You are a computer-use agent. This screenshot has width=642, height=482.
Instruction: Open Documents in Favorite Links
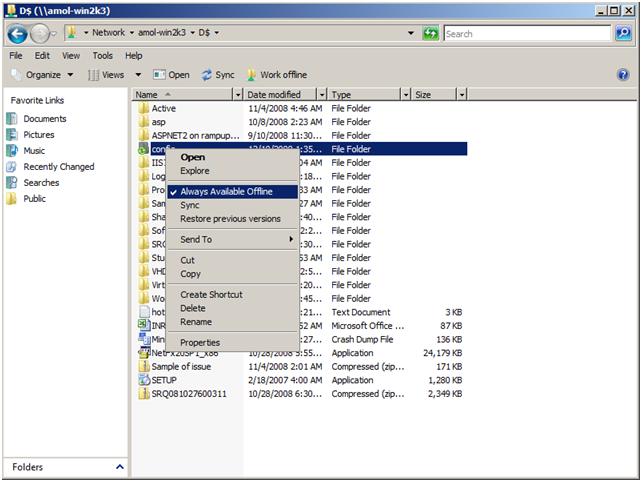[45, 119]
